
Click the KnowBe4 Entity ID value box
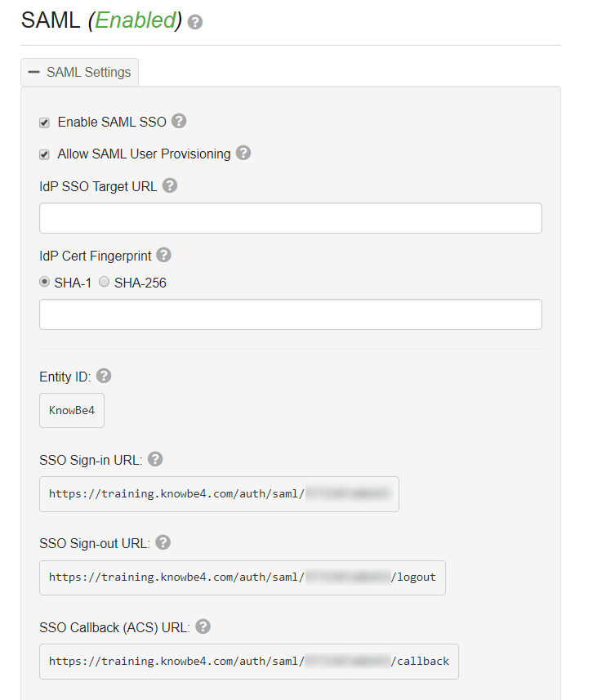click(x=72, y=410)
